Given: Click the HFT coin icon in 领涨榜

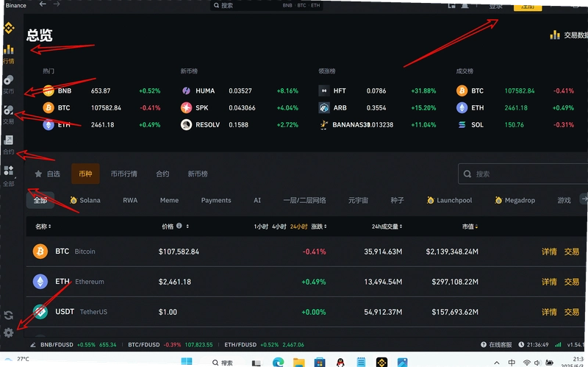Looking at the screenshot, I should tap(324, 90).
